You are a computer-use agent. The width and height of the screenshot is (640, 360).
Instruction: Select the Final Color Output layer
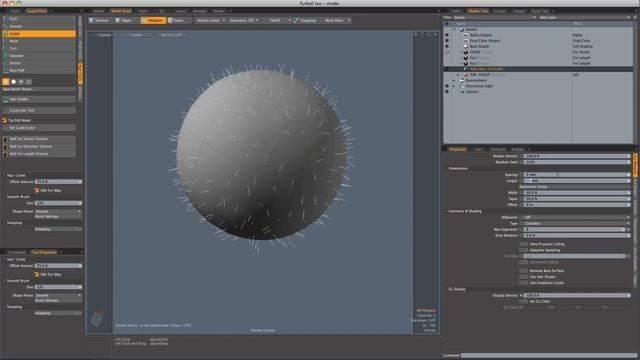coord(484,41)
